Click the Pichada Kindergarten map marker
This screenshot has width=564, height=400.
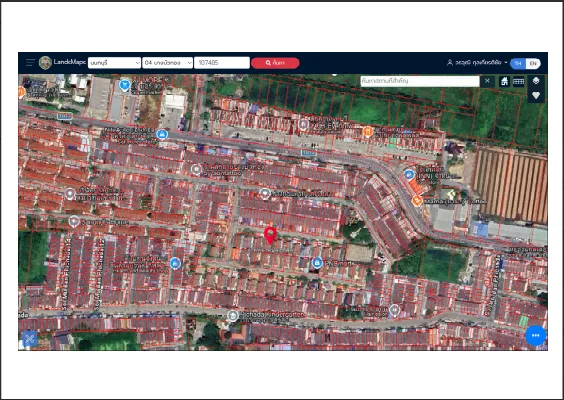(233, 315)
